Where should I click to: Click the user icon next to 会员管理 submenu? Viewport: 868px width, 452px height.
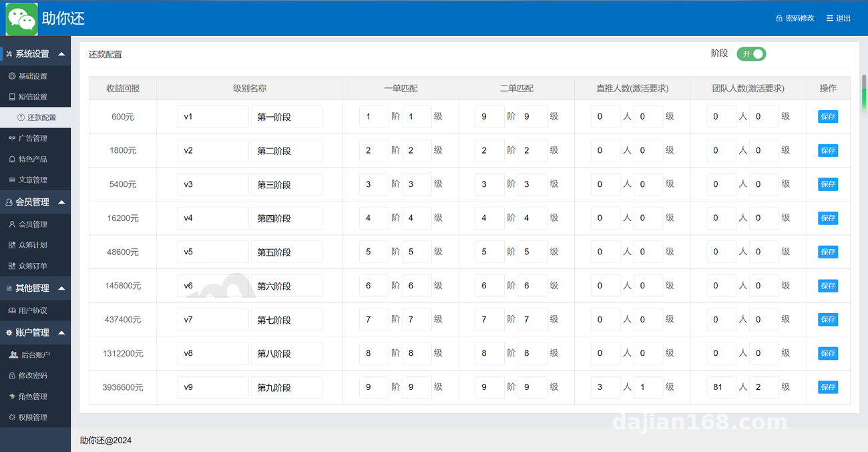(x=12, y=224)
